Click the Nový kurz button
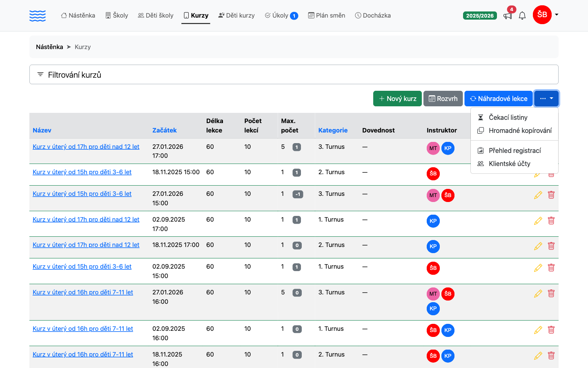This screenshot has height=368, width=588. [x=397, y=99]
